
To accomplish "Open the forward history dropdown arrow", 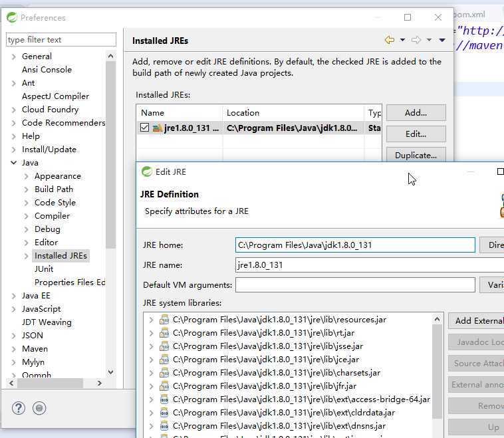I will [429, 40].
